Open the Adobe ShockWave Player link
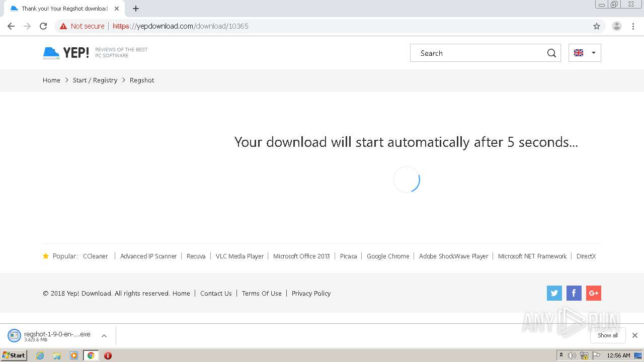The width and height of the screenshot is (644, 362). (x=454, y=256)
